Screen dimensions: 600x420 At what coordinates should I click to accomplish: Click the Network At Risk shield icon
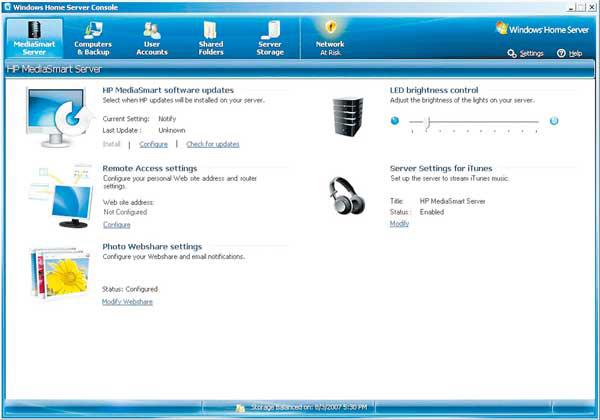(x=330, y=27)
